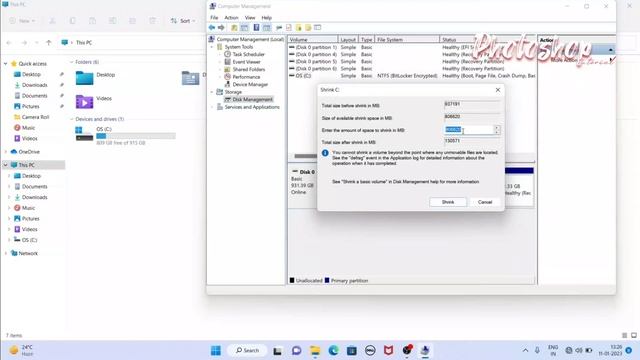Open File Explorer from the taskbar
The height and width of the screenshot is (360, 640).
pos(315,350)
